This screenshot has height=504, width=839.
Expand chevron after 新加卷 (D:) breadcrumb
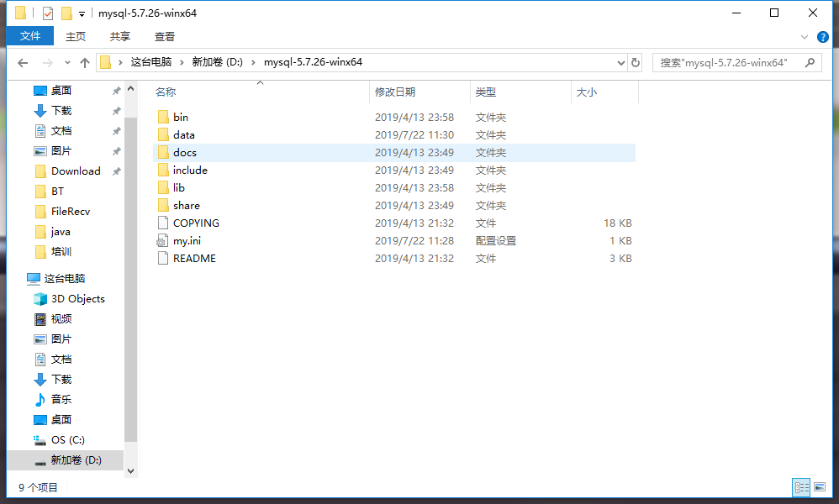point(253,62)
